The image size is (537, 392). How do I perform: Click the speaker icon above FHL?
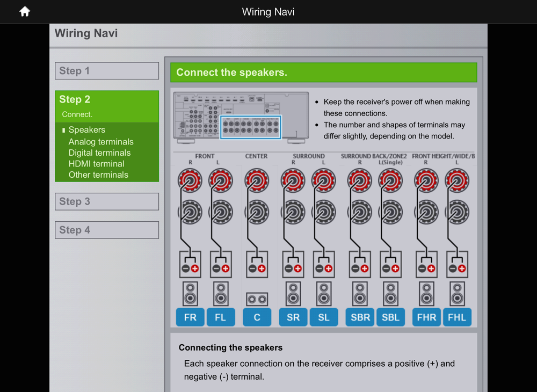(457, 294)
